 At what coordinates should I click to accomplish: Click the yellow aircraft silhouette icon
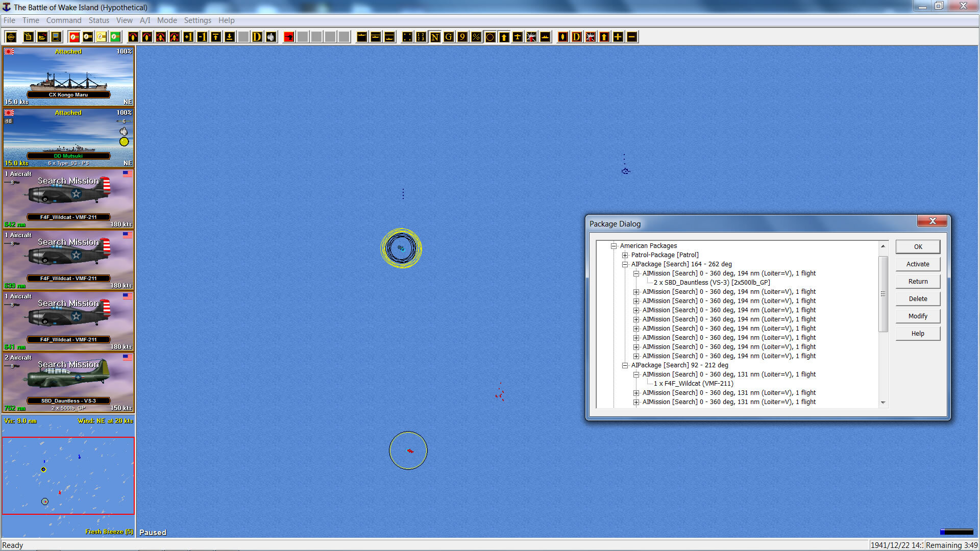click(518, 37)
